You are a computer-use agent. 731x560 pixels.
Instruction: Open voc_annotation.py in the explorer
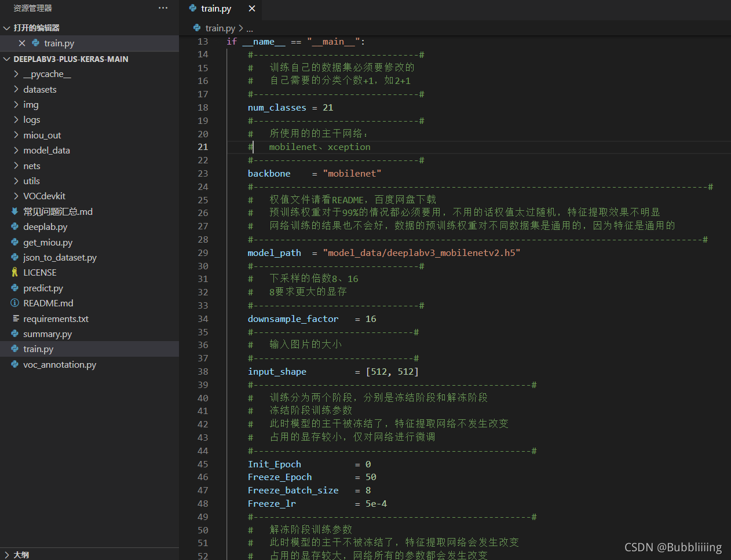coord(60,365)
